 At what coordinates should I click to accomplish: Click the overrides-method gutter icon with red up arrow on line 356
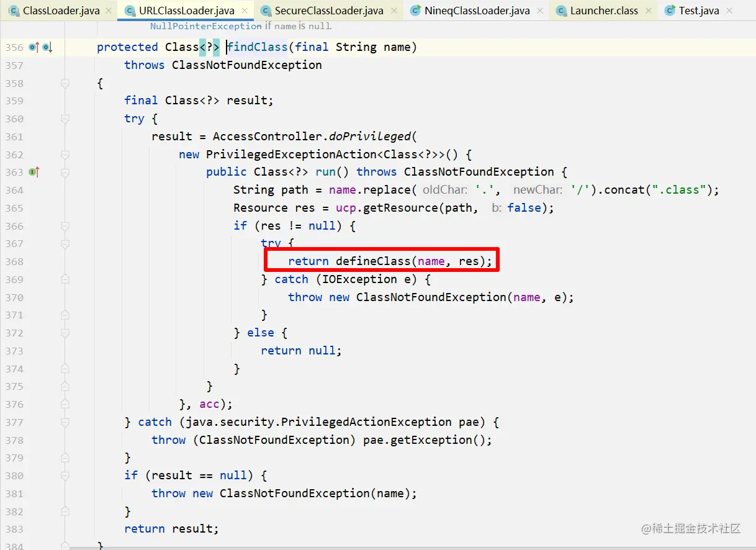pos(34,47)
